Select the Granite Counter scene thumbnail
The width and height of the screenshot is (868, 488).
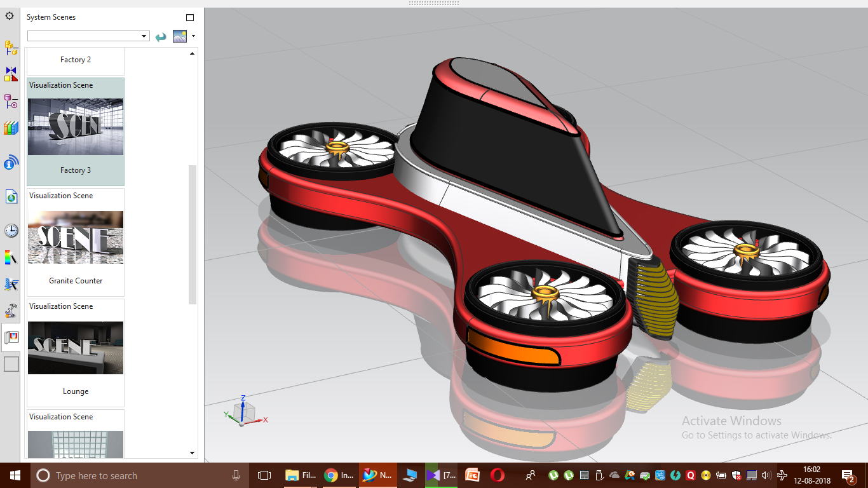pos(76,237)
